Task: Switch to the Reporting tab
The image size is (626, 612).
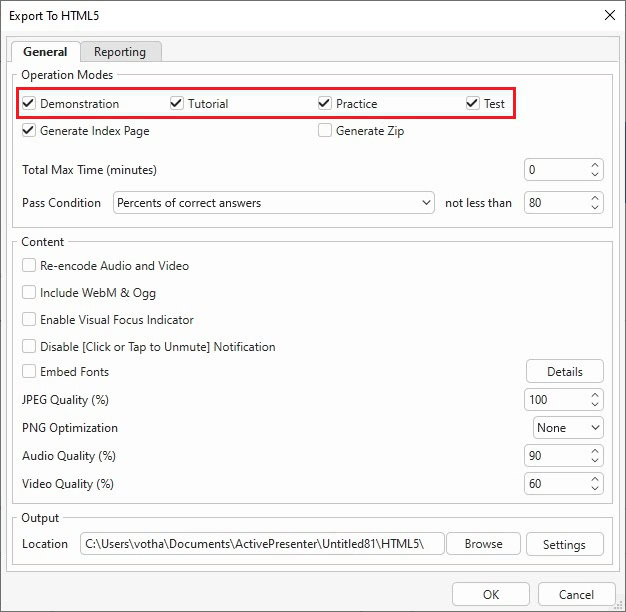Action: click(120, 52)
